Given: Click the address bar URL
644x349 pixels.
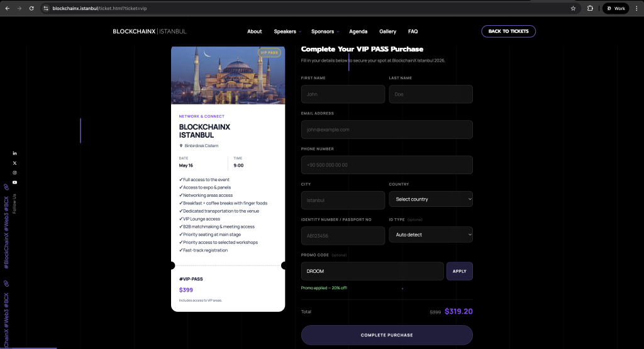Looking at the screenshot, I should coord(99,8).
